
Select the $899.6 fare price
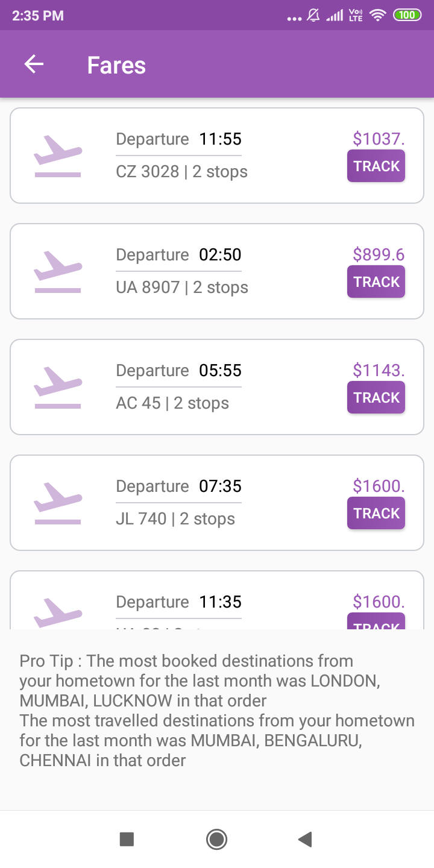pyautogui.click(x=379, y=255)
